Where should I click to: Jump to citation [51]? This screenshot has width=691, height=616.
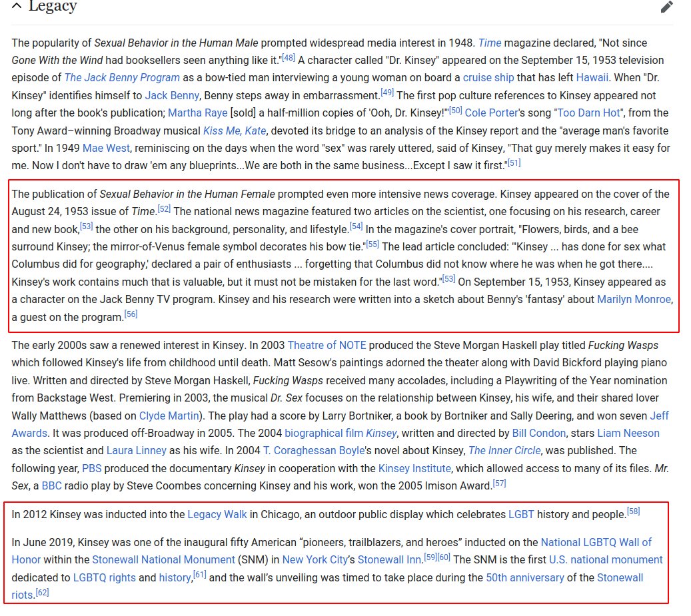pyautogui.click(x=514, y=163)
